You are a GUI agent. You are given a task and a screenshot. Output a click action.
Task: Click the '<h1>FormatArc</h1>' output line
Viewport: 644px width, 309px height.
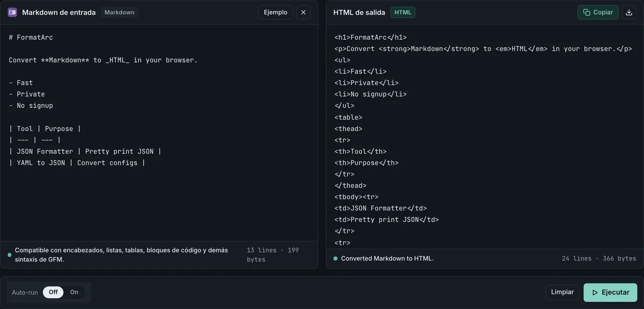click(370, 37)
